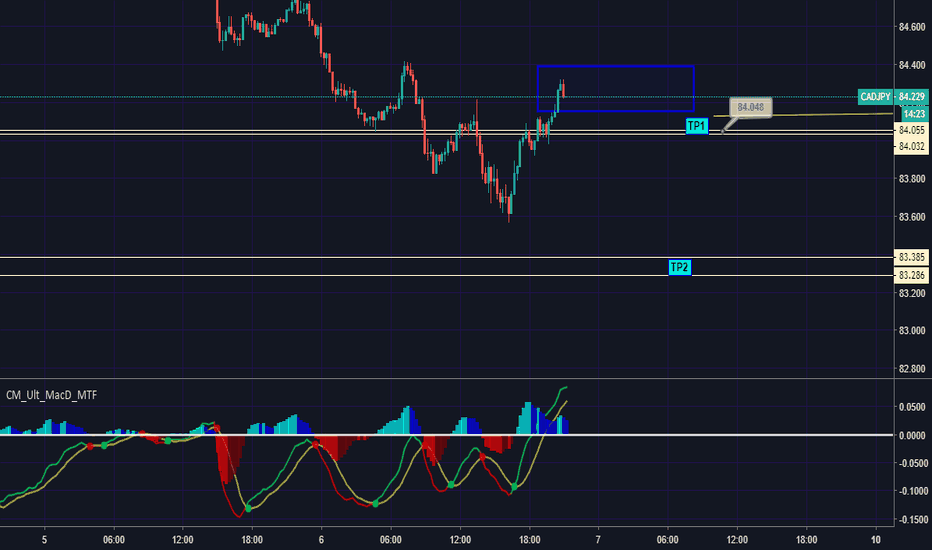The image size is (932, 550).
Task: Select the 83.385 horizontal line price label
Action: click(x=912, y=257)
